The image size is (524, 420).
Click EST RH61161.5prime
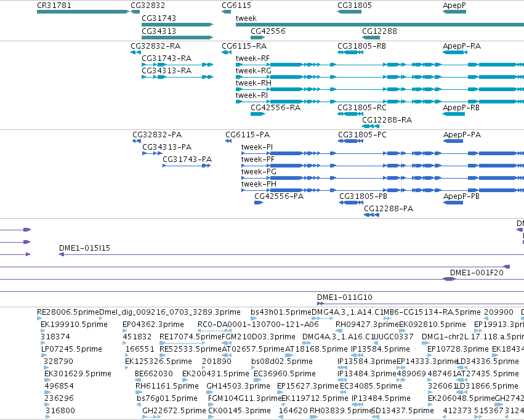tap(139, 393)
